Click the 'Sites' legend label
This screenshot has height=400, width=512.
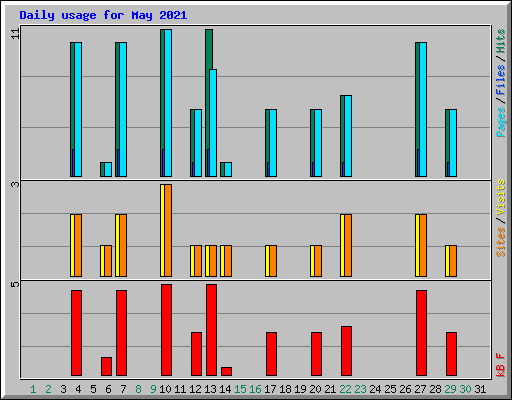(500, 242)
